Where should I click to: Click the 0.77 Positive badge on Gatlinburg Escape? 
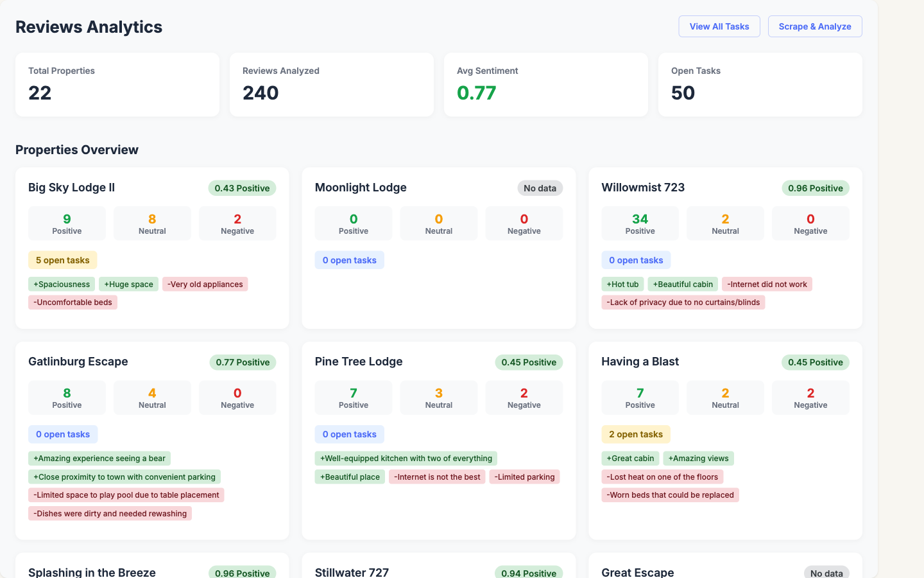[x=243, y=362]
